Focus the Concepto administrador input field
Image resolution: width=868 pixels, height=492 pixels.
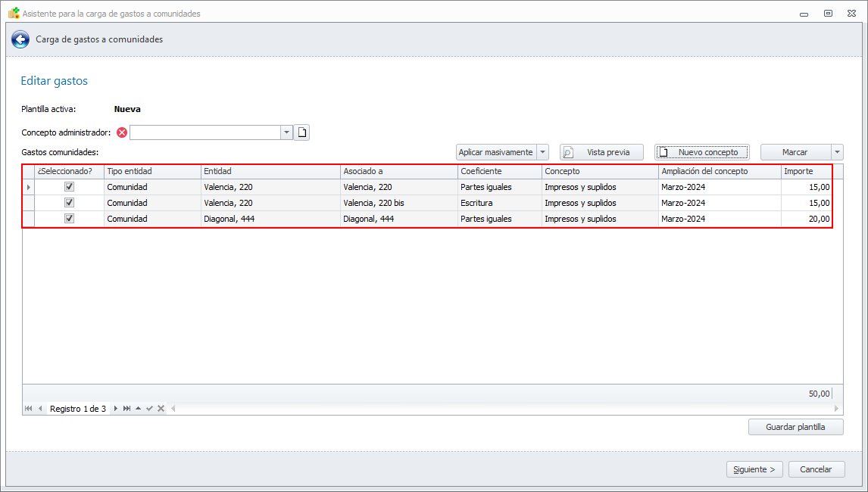(205, 132)
